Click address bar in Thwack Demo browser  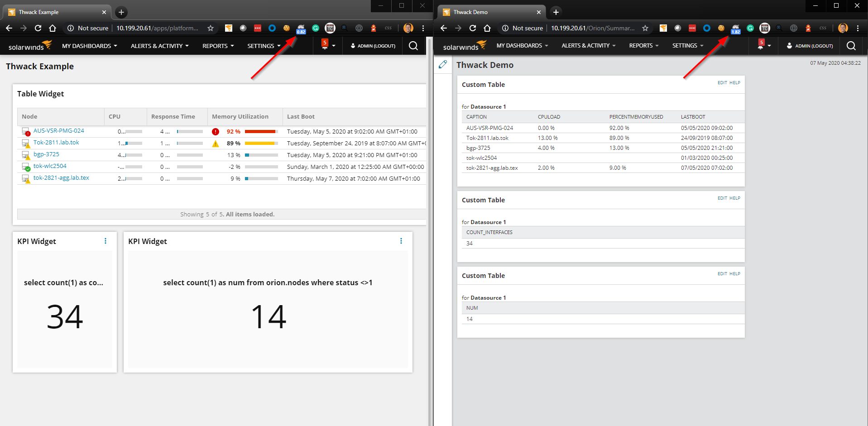[575, 28]
